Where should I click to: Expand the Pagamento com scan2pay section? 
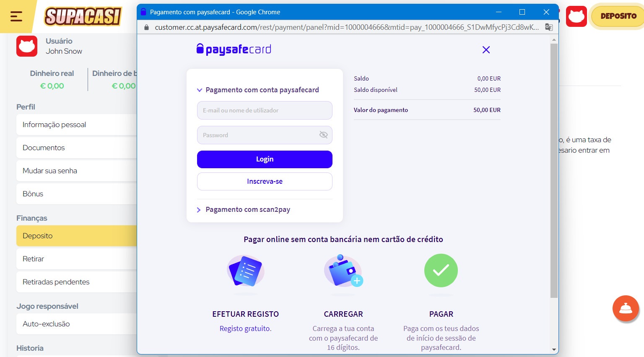(199, 210)
